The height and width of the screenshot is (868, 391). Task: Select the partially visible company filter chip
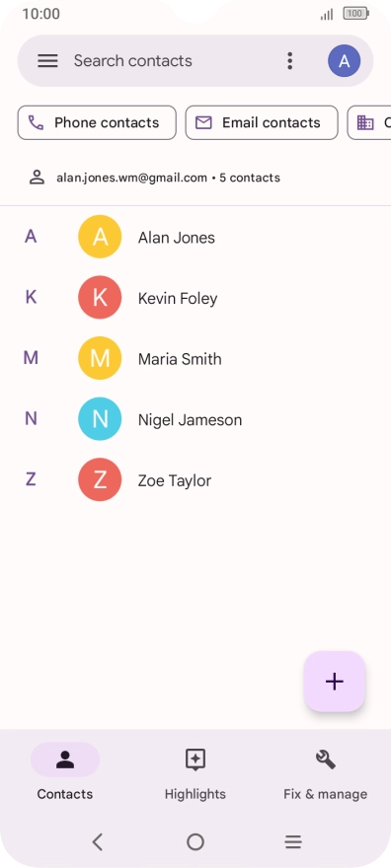tap(369, 123)
